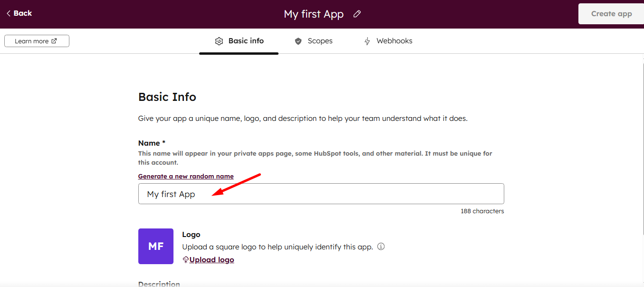This screenshot has width=644, height=287.
Task: Click inside the Name text field
Action: 321,194
